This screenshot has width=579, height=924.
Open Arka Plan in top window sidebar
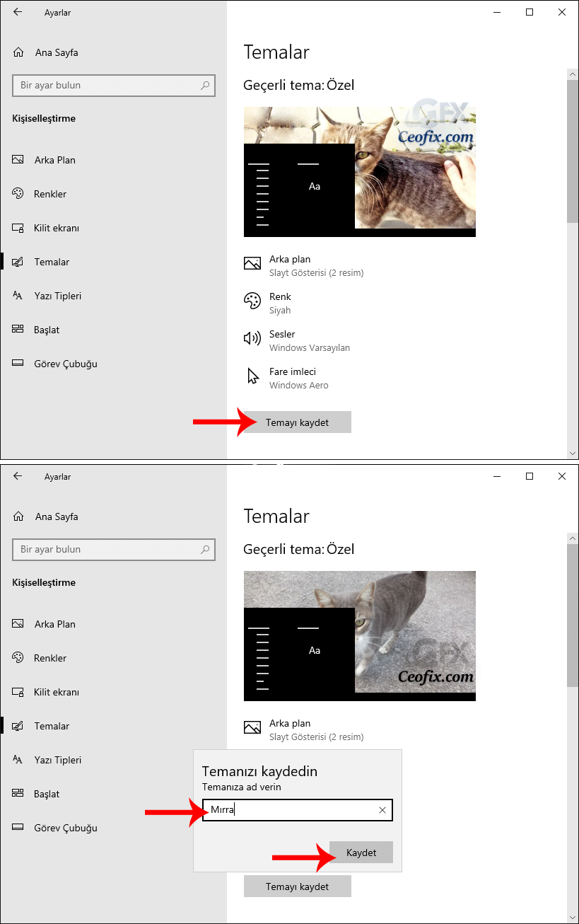click(x=44, y=160)
